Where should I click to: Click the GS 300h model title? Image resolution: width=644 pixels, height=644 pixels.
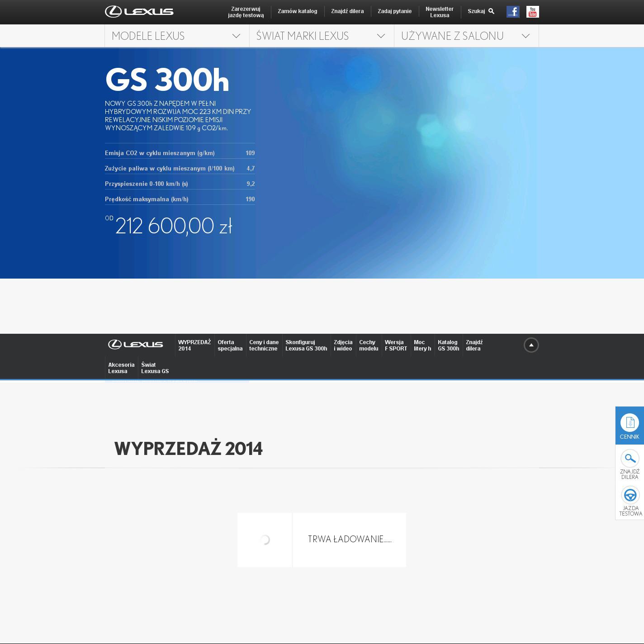(x=167, y=80)
